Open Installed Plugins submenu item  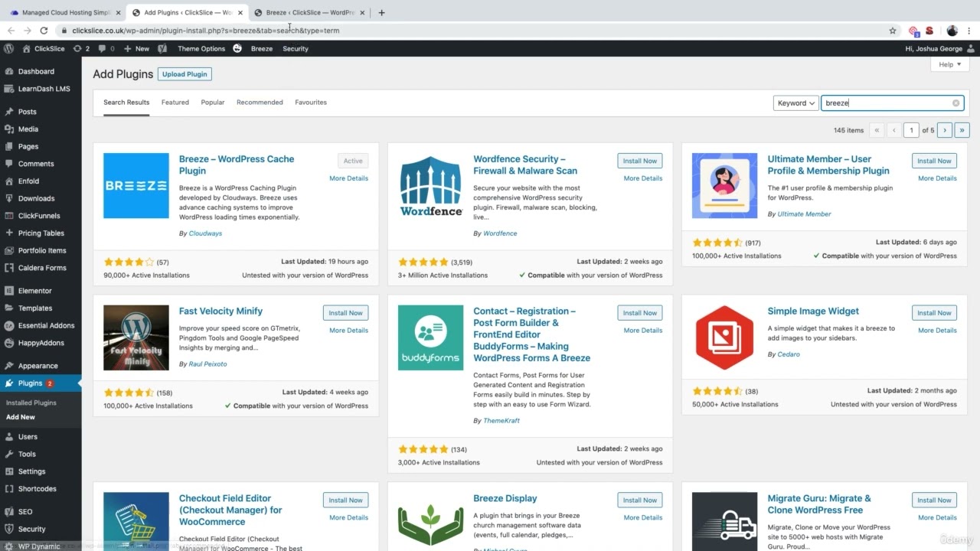[x=31, y=403]
